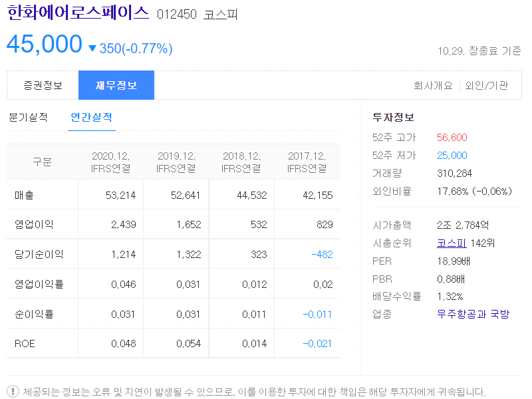Viewport: 532px width, 399px height.
Task: Click the 2017.12. IFRS연결 column header
Action: pos(307,162)
